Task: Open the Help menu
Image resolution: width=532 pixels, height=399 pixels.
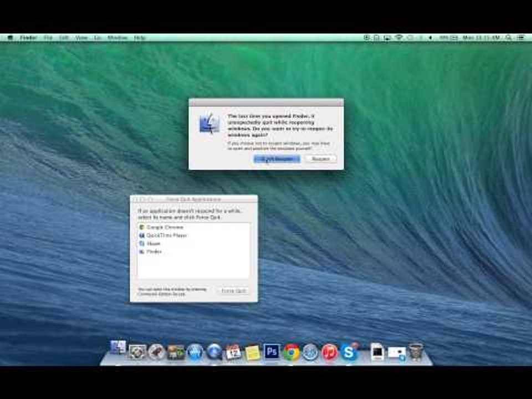Action: [140, 38]
